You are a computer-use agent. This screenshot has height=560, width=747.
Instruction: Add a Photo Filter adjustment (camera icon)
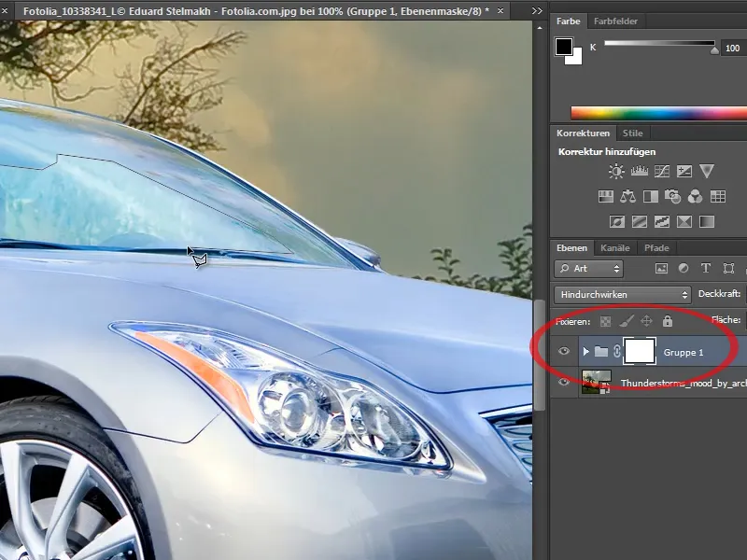[672, 196]
